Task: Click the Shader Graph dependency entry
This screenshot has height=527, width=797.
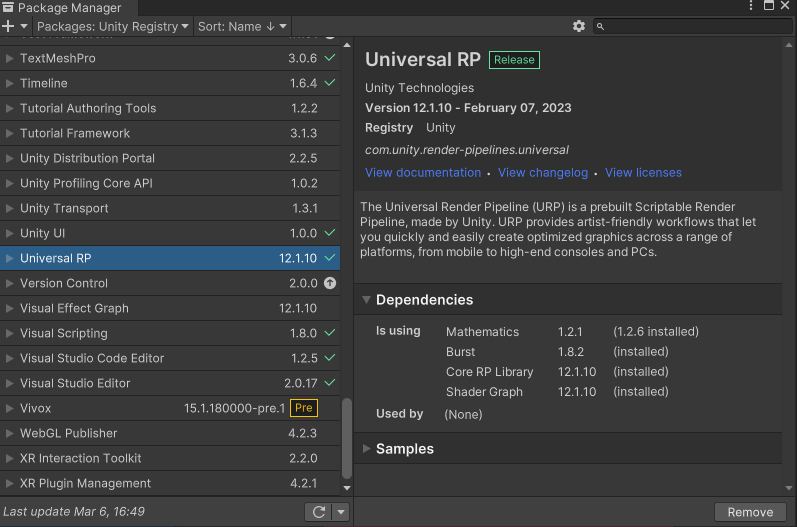Action: pos(484,392)
